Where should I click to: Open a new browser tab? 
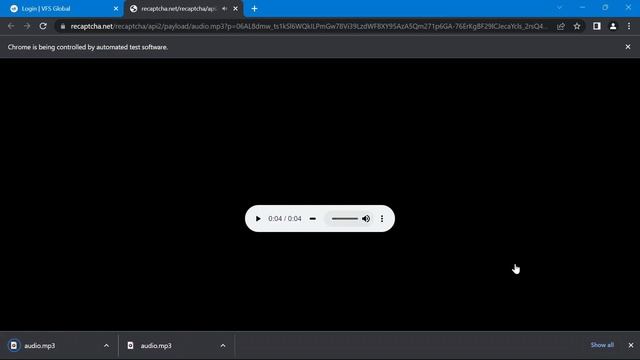click(x=254, y=9)
